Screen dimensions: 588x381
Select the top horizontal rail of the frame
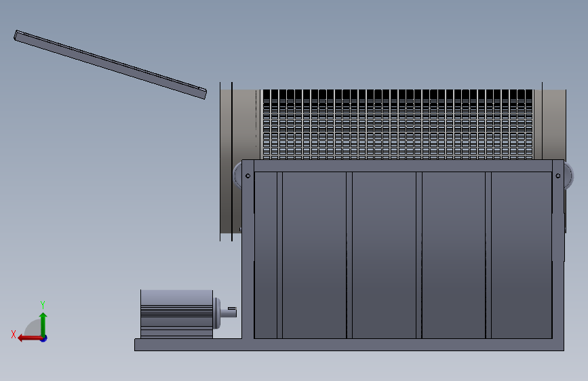403,166
